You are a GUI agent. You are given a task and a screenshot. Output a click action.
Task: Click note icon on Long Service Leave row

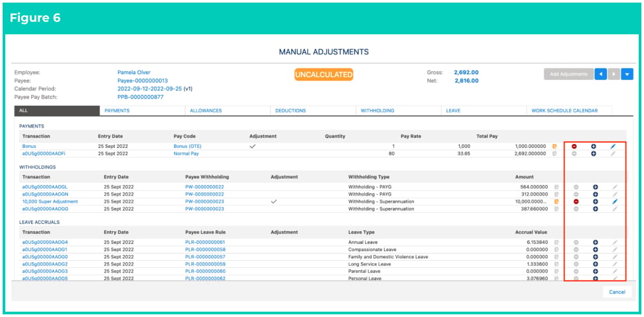coord(556,264)
